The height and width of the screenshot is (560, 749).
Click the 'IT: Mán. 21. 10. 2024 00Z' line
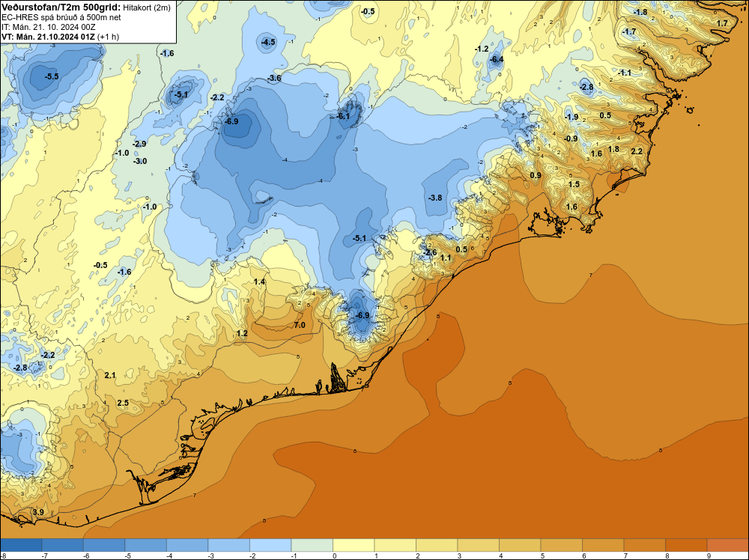(x=48, y=27)
